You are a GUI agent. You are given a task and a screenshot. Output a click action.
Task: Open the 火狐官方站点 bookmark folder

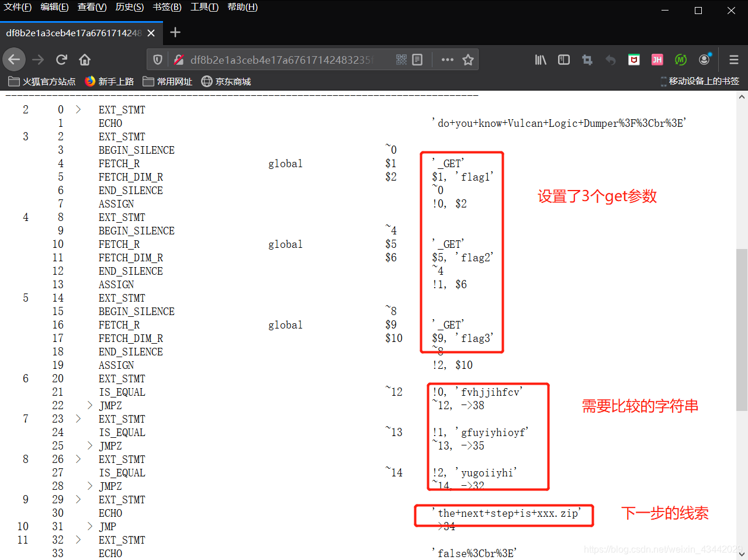[x=41, y=81]
